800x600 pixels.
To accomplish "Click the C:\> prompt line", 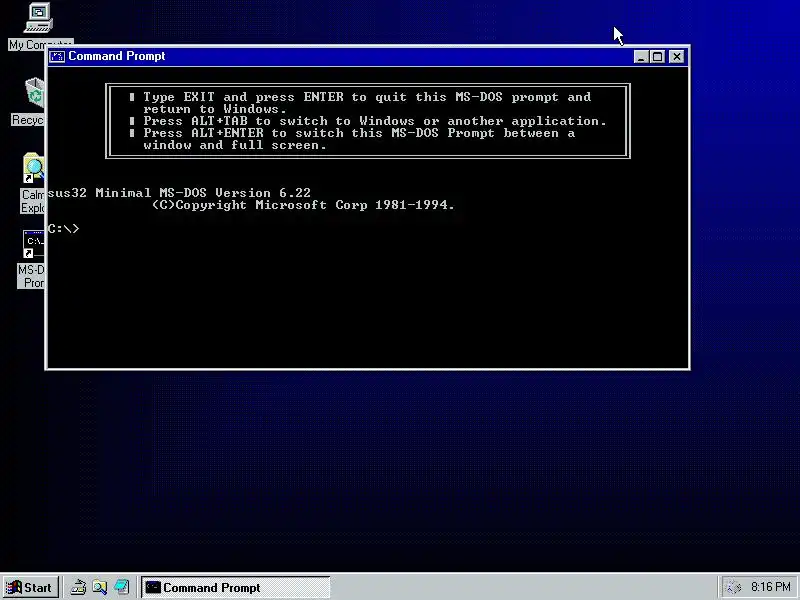I will pos(64,229).
